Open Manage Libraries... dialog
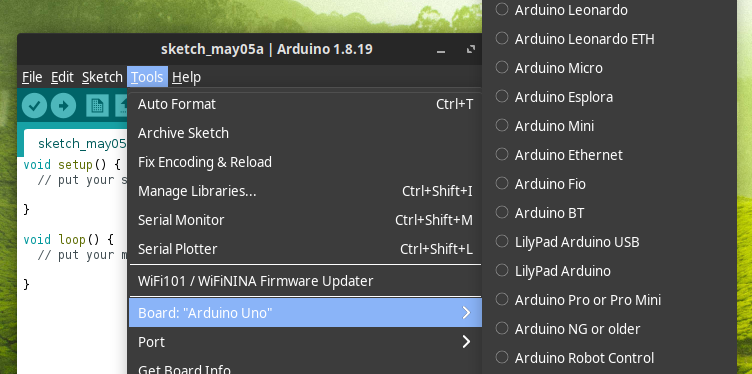This screenshot has width=752, height=374. (x=305, y=191)
